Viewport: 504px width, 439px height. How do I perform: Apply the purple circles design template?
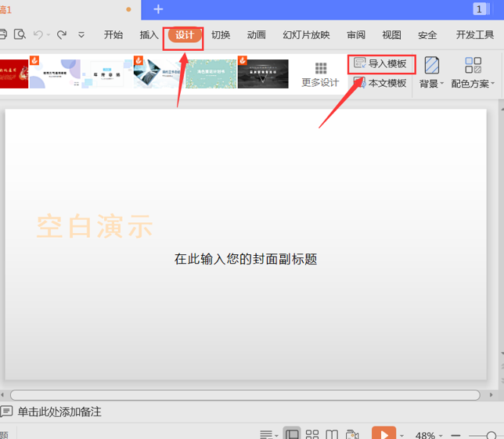tap(55, 74)
